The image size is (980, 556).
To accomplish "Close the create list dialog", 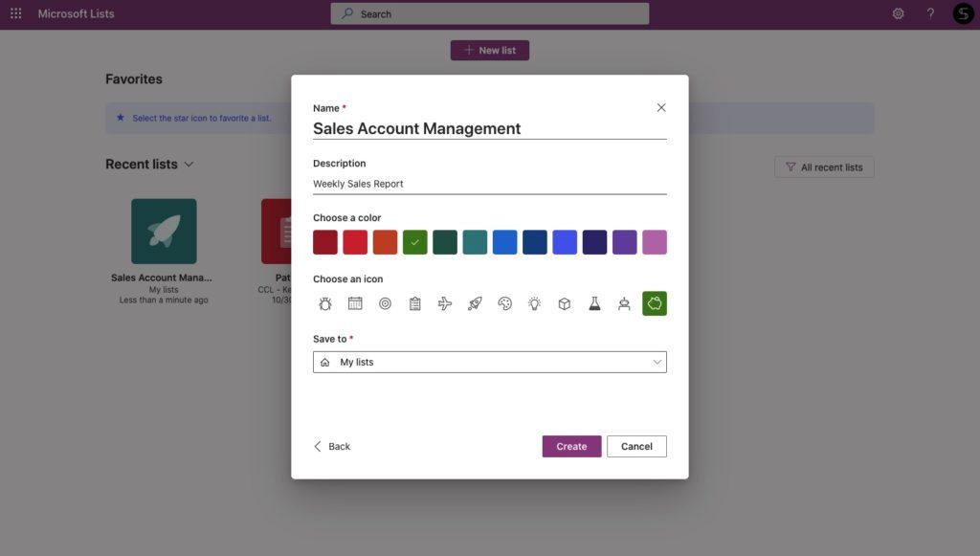I will pyautogui.click(x=661, y=107).
